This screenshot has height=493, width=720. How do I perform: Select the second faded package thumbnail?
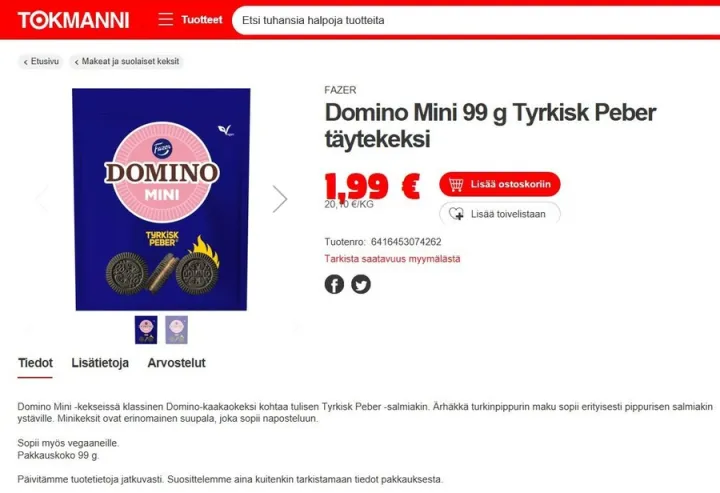coord(177,330)
